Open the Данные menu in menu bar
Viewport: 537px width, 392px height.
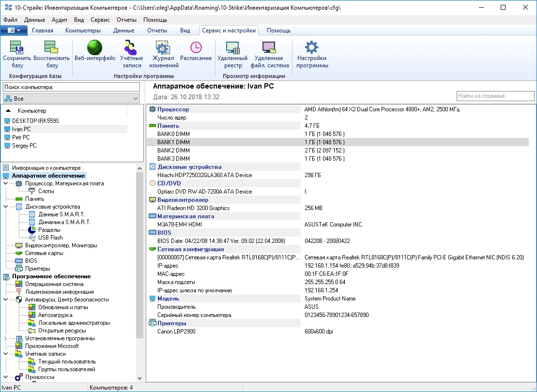(x=34, y=20)
